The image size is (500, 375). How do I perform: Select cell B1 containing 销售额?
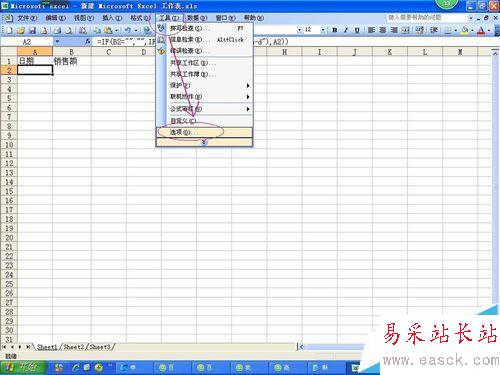pyautogui.click(x=72, y=61)
